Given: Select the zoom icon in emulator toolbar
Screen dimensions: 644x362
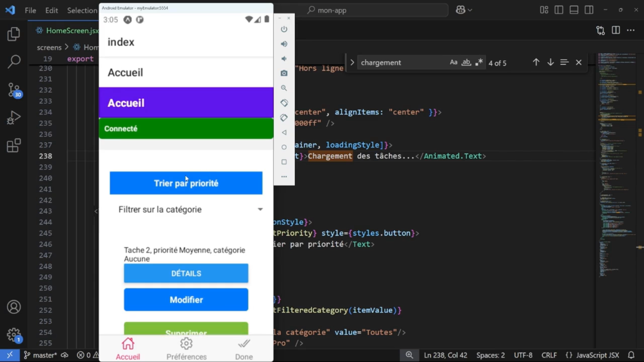Looking at the screenshot, I should coord(284,88).
